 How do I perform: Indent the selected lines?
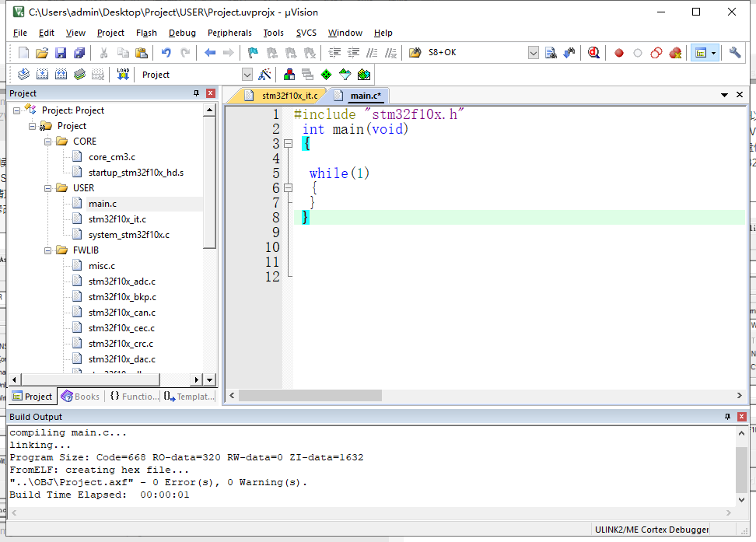[x=334, y=53]
